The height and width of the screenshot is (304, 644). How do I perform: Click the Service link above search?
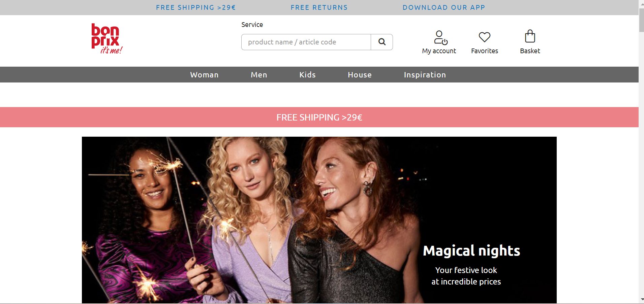pyautogui.click(x=252, y=25)
